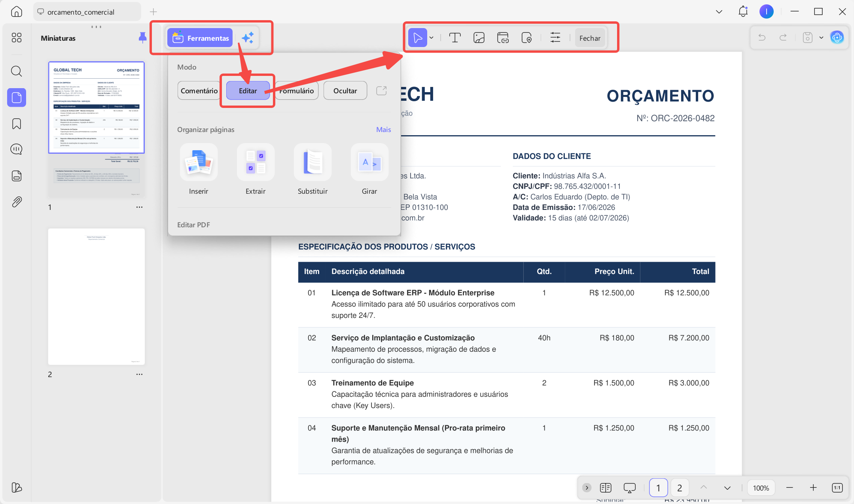Jump to page 1 button
Screen dimensions: 854x504
[658, 488]
